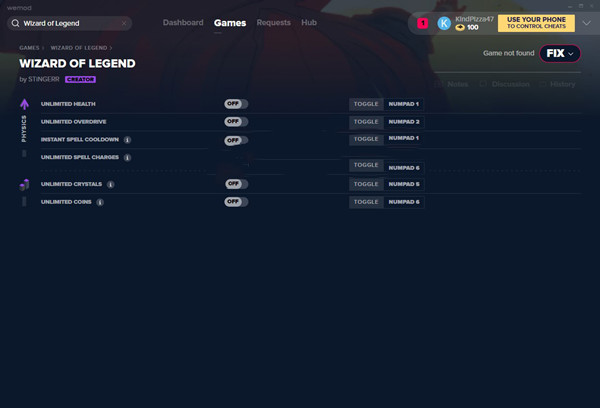This screenshot has height=408, width=600.
Task: Click the Game not found status text
Action: pyautogui.click(x=509, y=53)
